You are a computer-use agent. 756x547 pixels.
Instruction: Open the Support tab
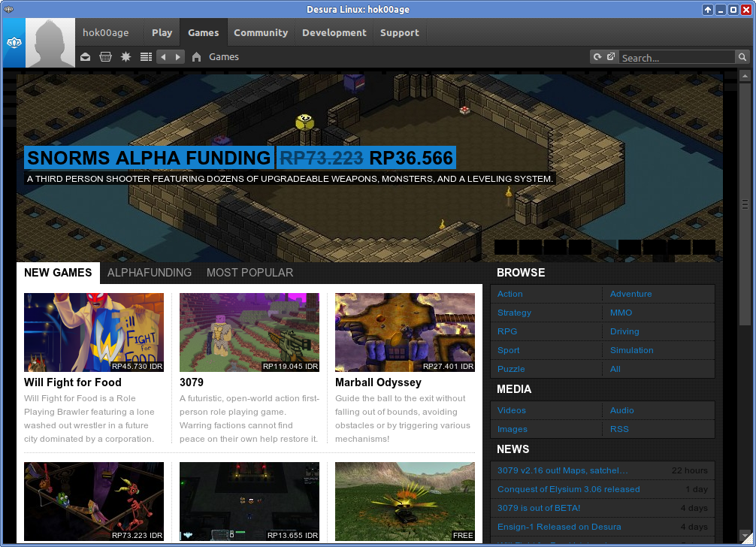(x=400, y=33)
